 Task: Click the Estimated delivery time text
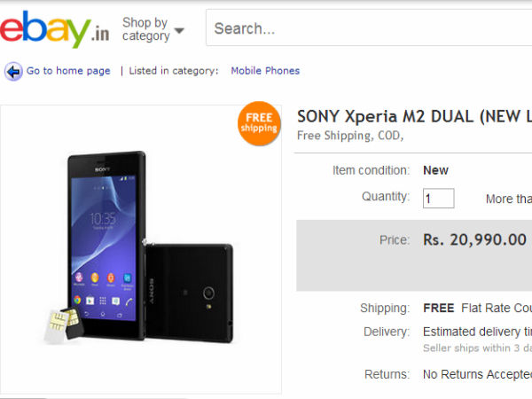click(477, 332)
